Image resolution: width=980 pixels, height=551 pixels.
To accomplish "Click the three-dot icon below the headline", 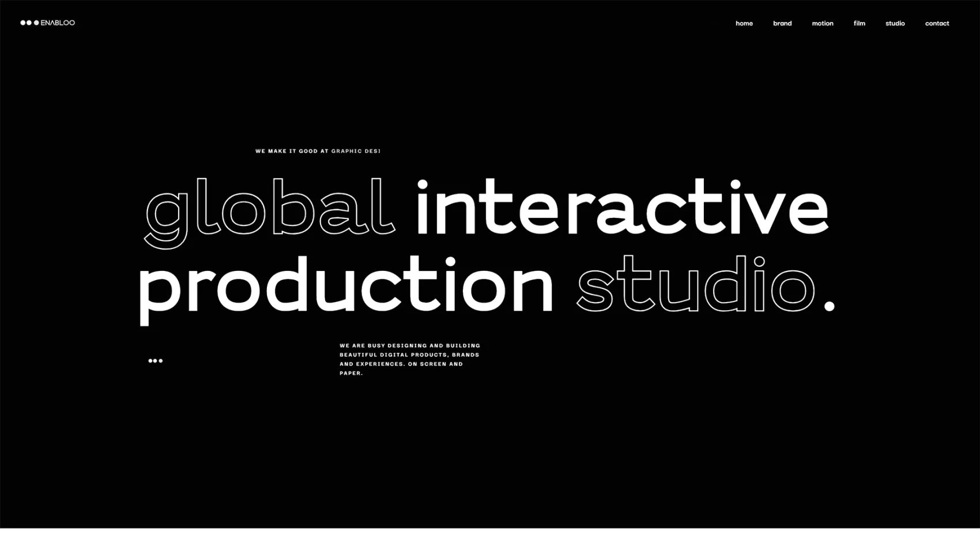I will click(156, 361).
